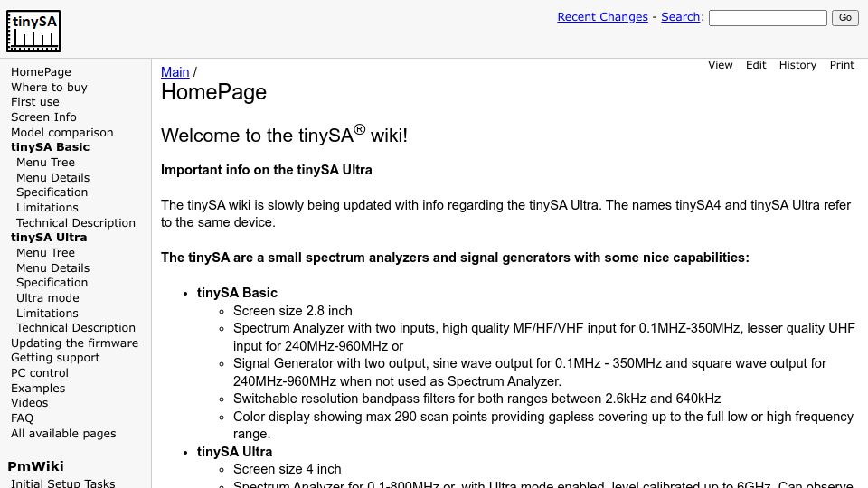Viewport: 868px width, 488px height.
Task: Click the 'tinySA Basic' sidebar heading
Action: pyautogui.click(x=50, y=147)
